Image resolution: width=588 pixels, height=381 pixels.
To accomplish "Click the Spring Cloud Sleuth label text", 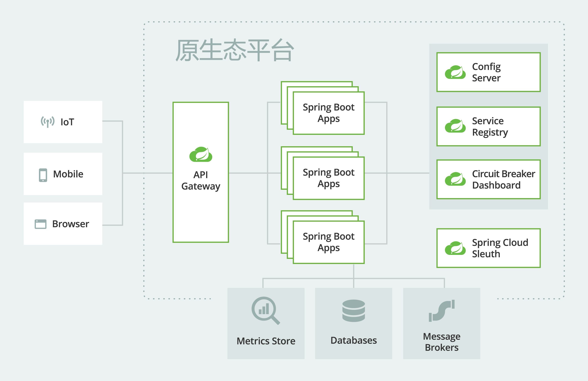I will click(500, 248).
